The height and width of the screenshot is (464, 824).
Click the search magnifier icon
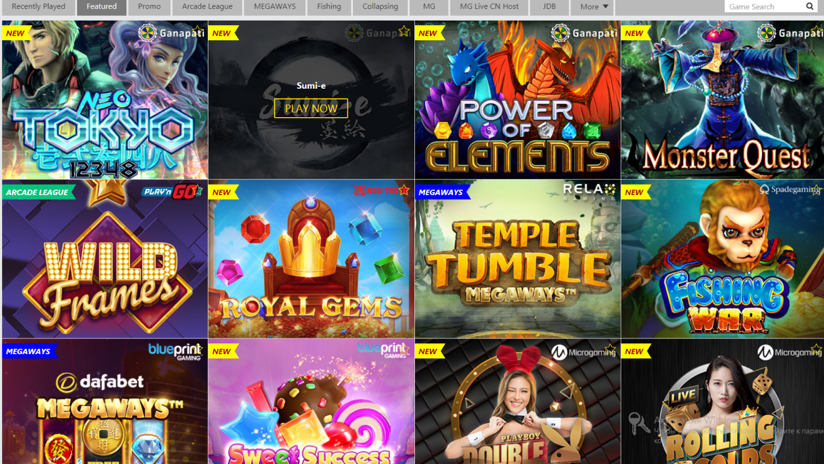click(x=810, y=6)
